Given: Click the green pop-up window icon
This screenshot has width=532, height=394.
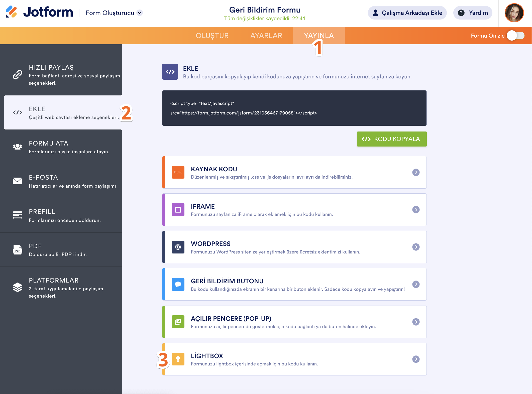Looking at the screenshot, I should tap(178, 322).
